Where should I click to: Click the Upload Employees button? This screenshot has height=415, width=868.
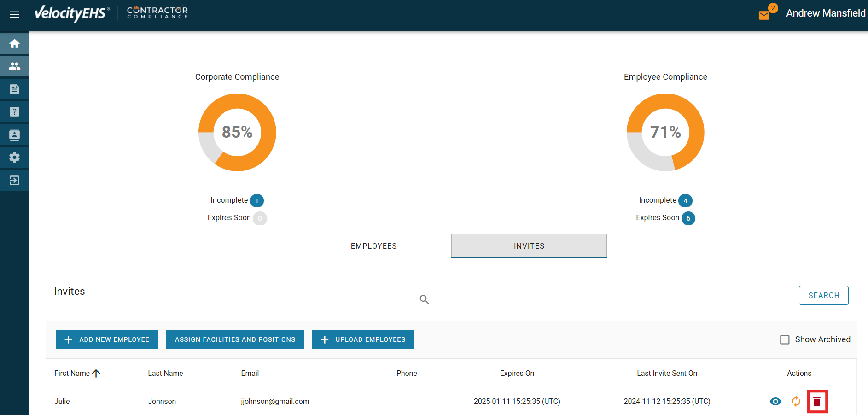(x=363, y=339)
